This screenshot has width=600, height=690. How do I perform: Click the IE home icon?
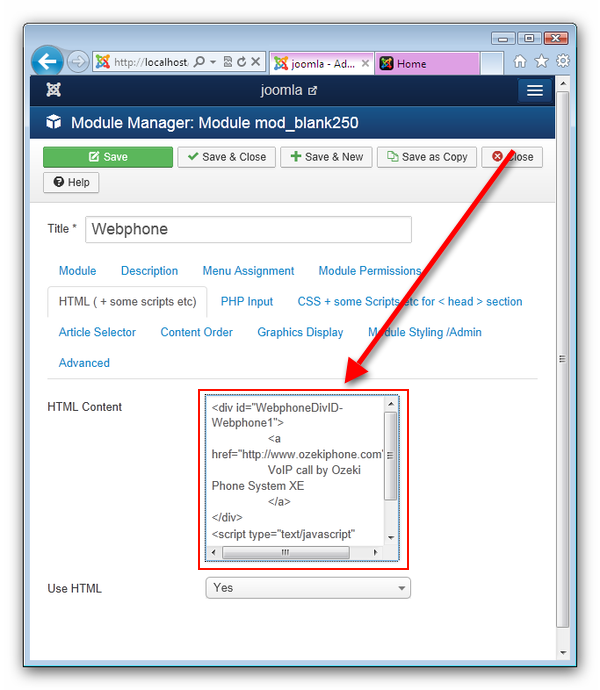(520, 62)
